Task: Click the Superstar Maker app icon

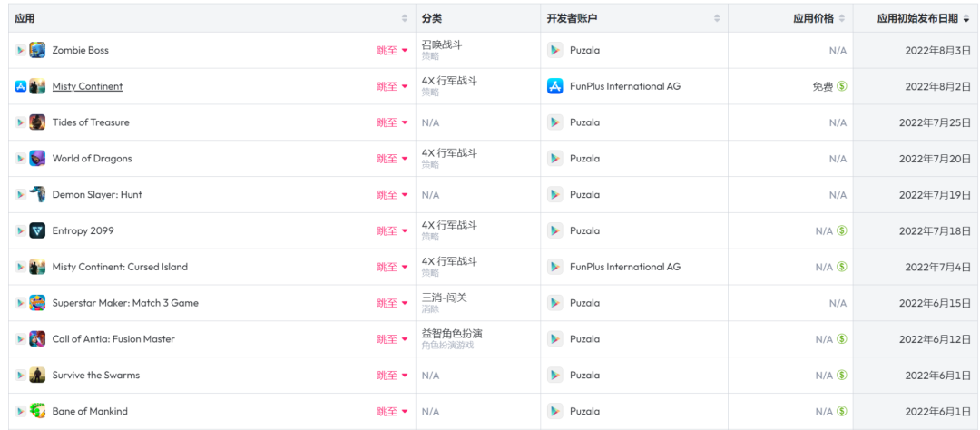Action: [37, 303]
